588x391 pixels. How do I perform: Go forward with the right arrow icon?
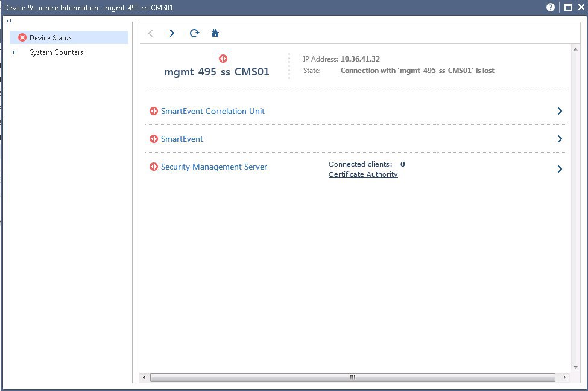pyautogui.click(x=172, y=33)
